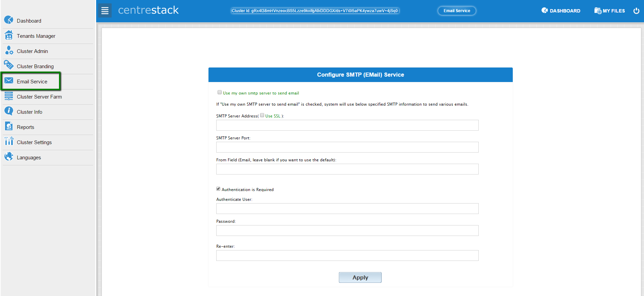Toggle the hamburger menu button
644x296 pixels.
click(105, 11)
